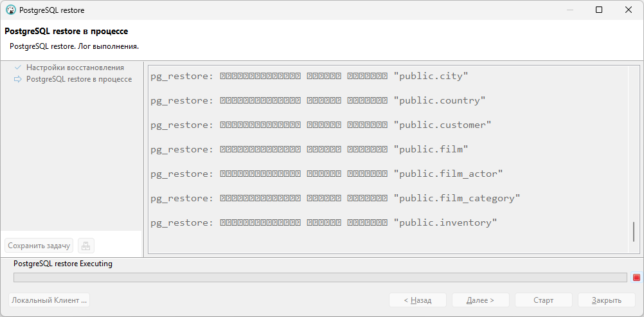The height and width of the screenshot is (317, 644).
Task: Click the Далее > button
Action: pyautogui.click(x=481, y=300)
